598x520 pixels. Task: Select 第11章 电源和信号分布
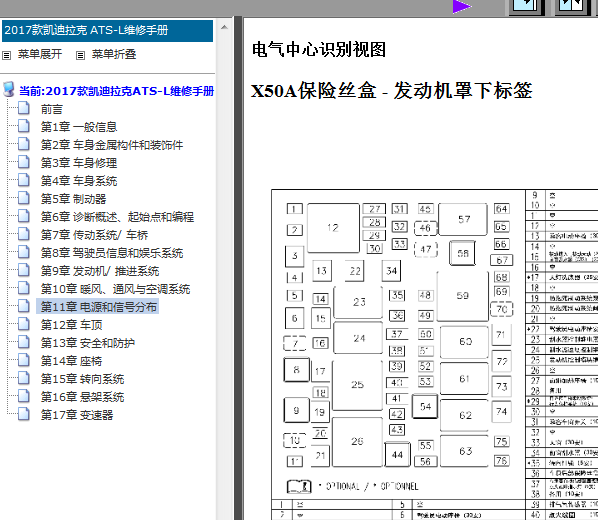coord(98,307)
